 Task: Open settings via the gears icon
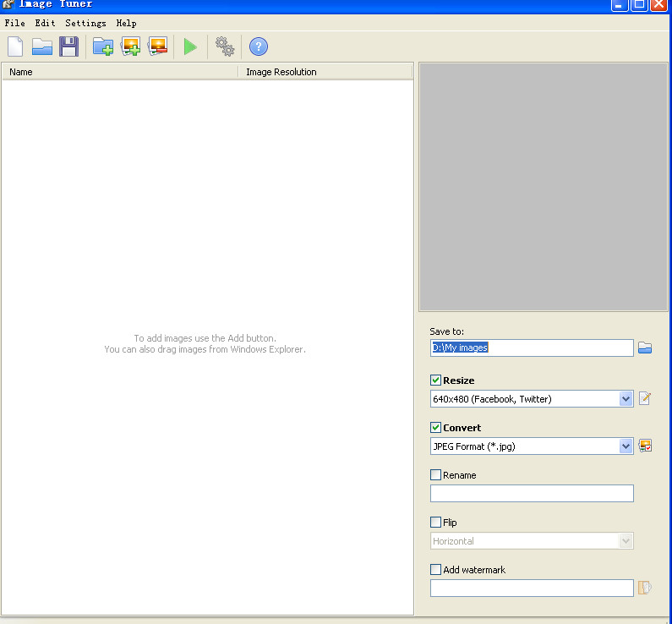(x=225, y=47)
